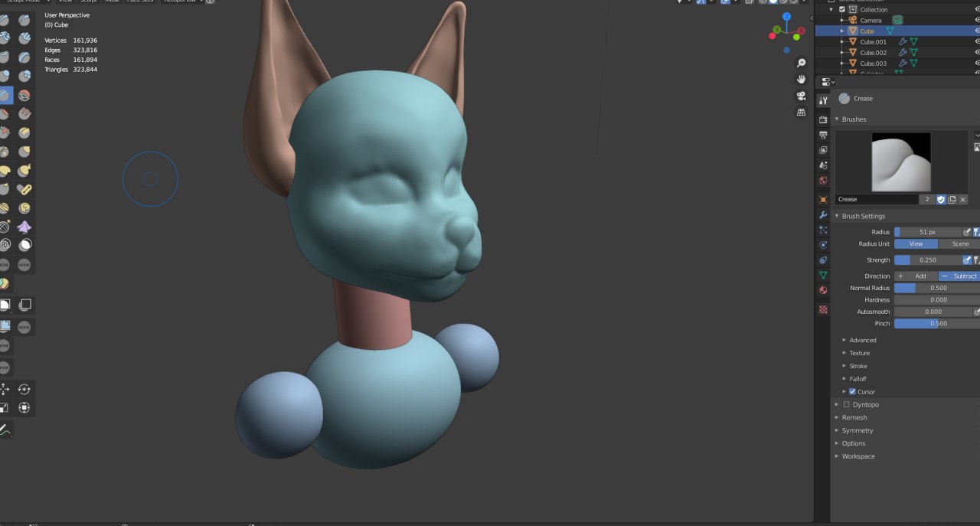Viewport: 980px width, 526px height.
Task: Toggle camera view with the camera gizmo
Action: [801, 96]
